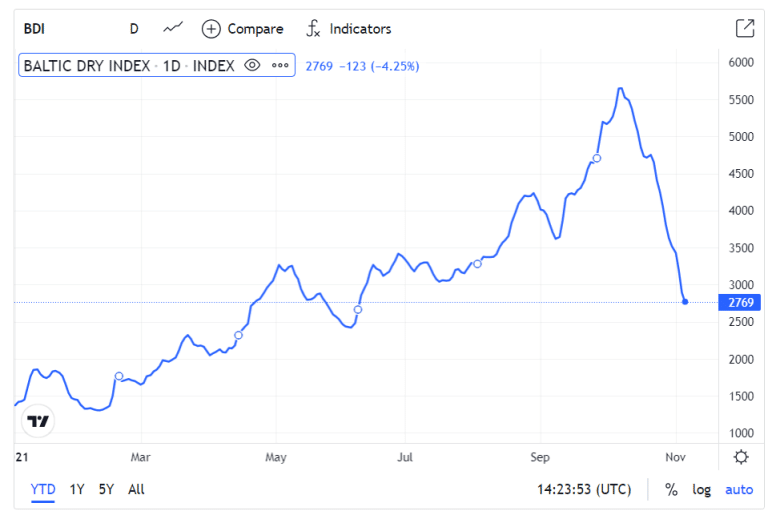Click the Baltic Dry Index legend title
The image size is (768, 511).
click(x=128, y=66)
